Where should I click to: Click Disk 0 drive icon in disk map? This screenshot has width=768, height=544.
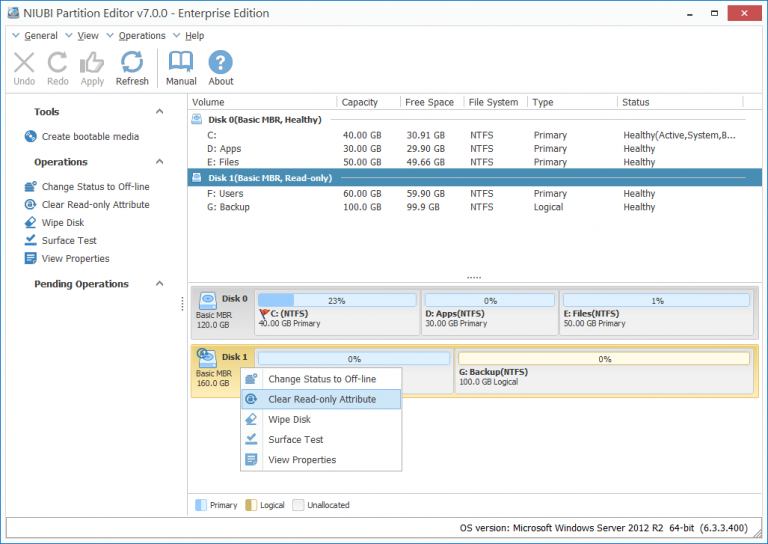point(208,300)
